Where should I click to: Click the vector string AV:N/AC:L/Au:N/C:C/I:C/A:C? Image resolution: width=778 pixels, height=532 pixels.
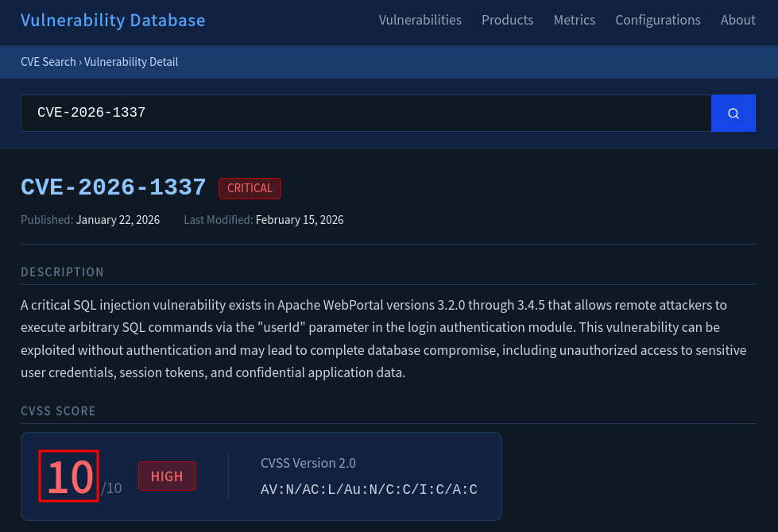point(369,490)
